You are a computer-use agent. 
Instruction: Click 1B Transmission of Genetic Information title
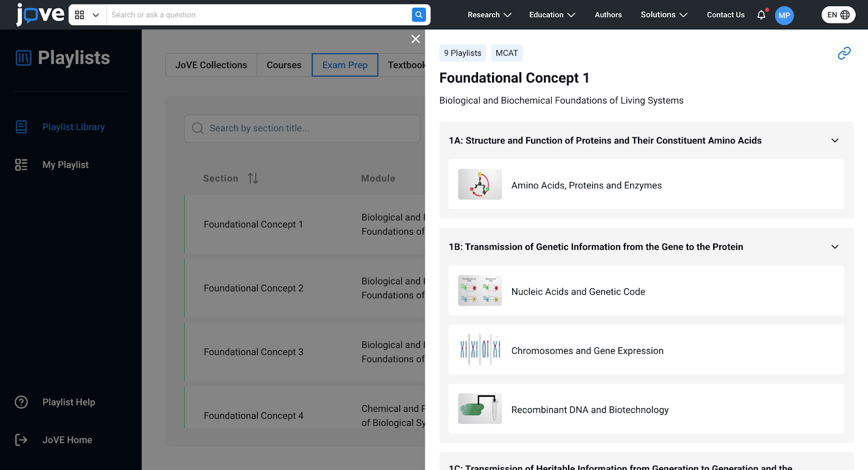tap(596, 247)
